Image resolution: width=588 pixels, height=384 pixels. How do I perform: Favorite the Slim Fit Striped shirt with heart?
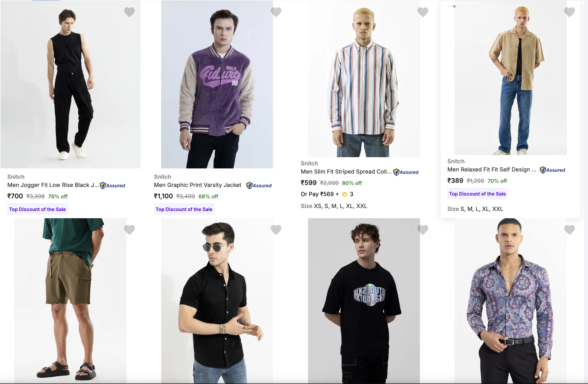pyautogui.click(x=423, y=12)
